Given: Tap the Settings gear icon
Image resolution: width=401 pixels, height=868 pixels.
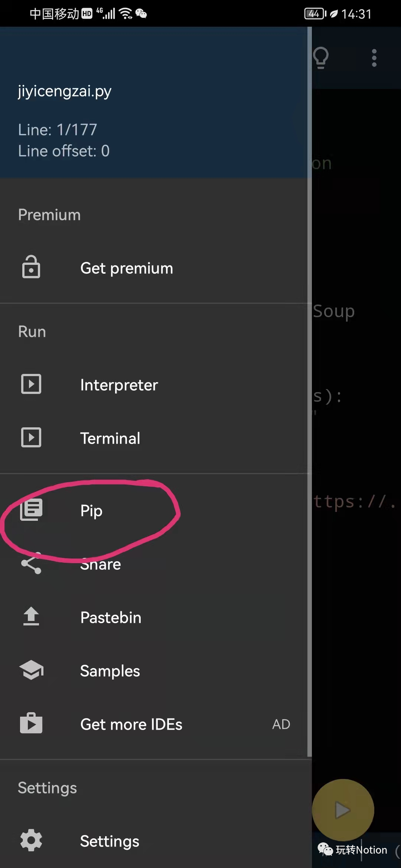Looking at the screenshot, I should pyautogui.click(x=31, y=841).
